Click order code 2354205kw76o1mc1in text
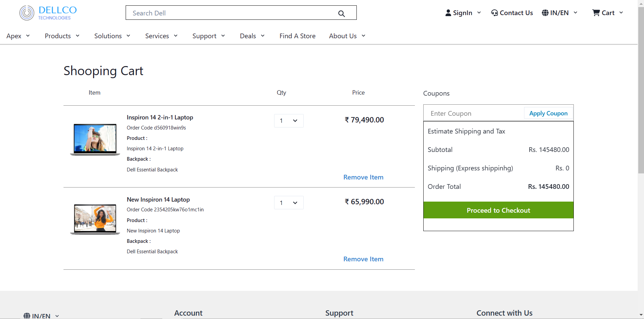The width and height of the screenshot is (644, 319). tap(165, 210)
